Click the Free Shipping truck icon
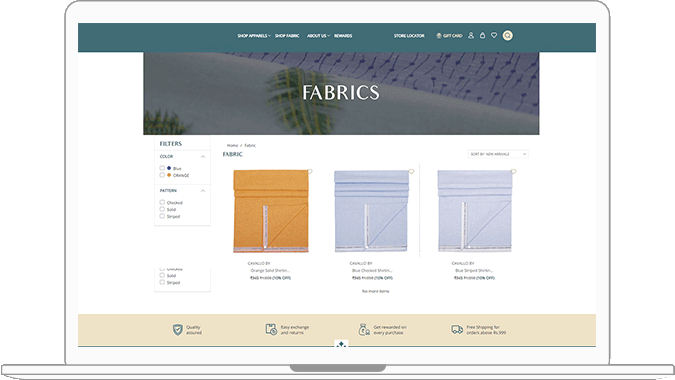 [457, 330]
